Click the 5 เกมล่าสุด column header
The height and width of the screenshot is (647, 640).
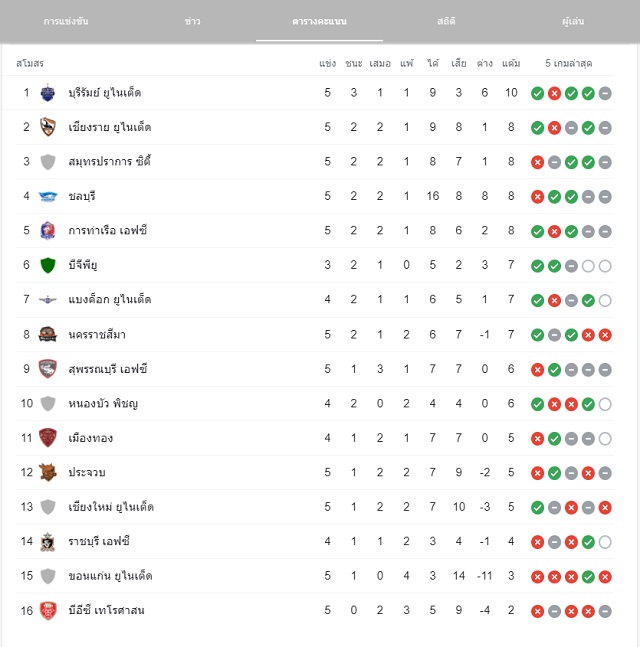(569, 64)
